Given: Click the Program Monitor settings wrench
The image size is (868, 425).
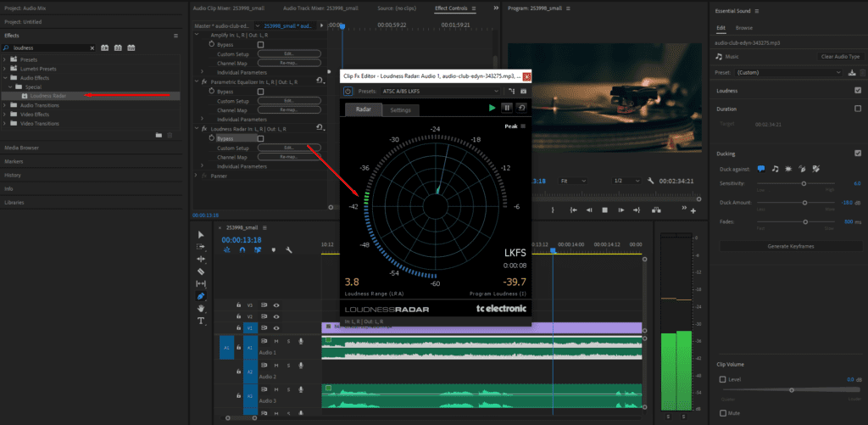Looking at the screenshot, I should pyautogui.click(x=650, y=181).
